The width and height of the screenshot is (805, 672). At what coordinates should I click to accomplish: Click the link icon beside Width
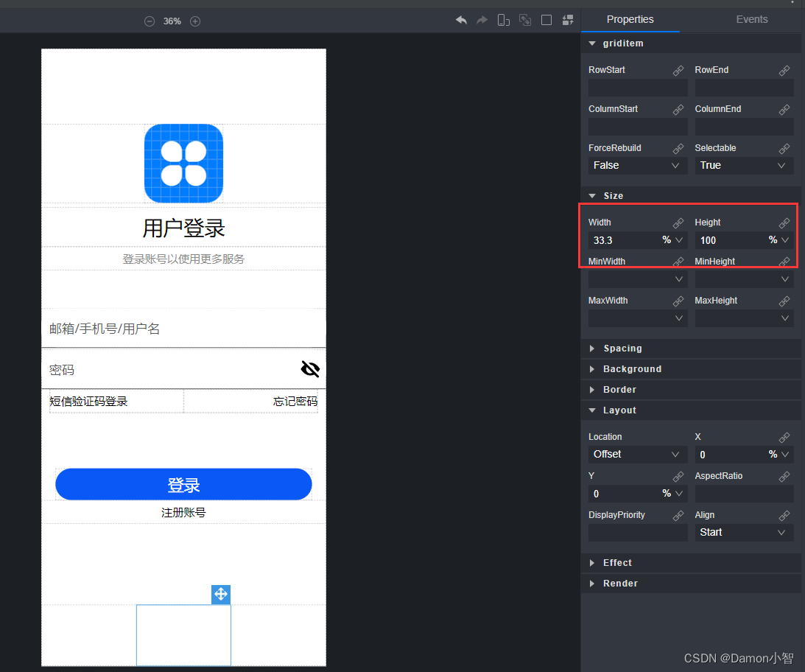tap(678, 223)
